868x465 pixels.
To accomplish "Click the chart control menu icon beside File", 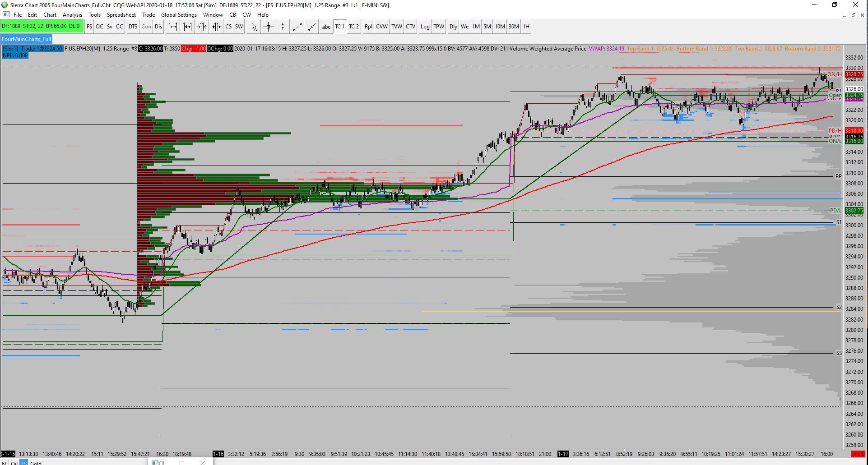I will coord(6,14).
